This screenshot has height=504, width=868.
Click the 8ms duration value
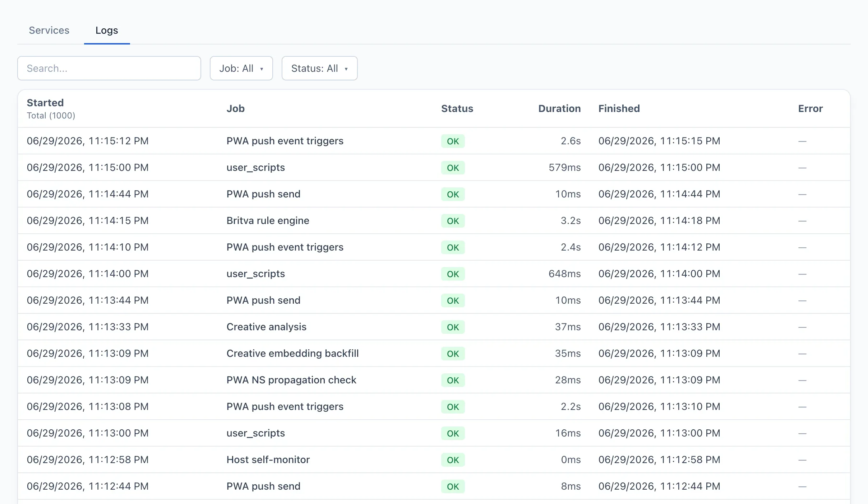(571, 486)
